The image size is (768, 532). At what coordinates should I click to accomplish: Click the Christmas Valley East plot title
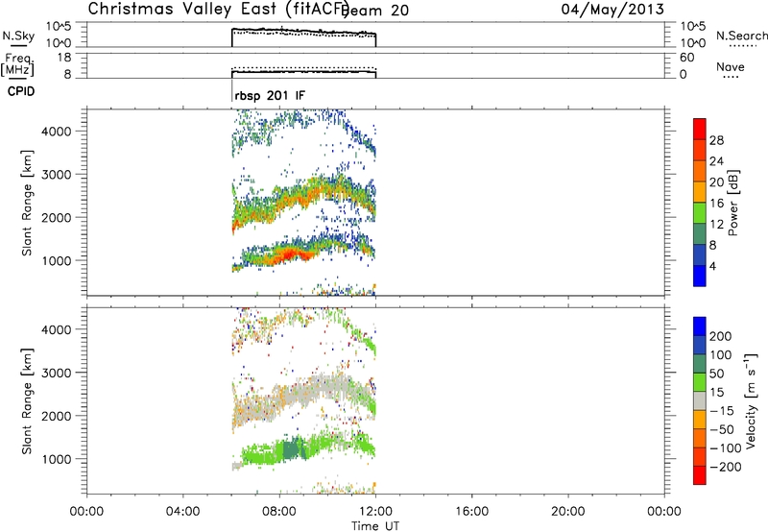[218, 10]
